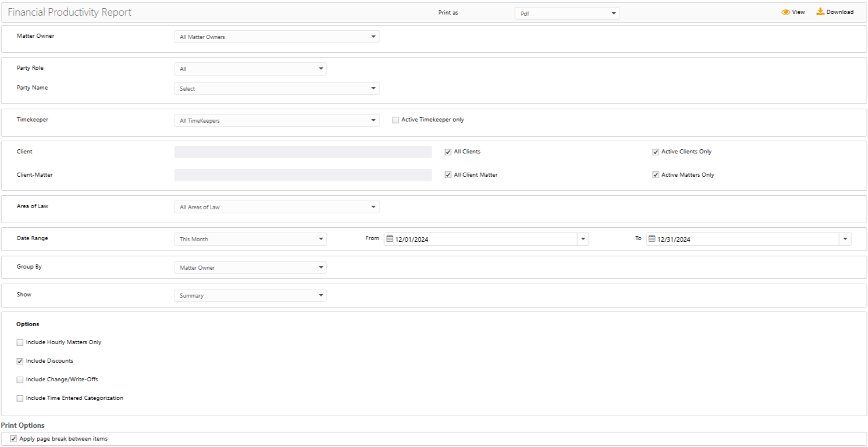Open the Matter Owner dropdown
The height and width of the screenshot is (447, 868).
coord(276,37)
